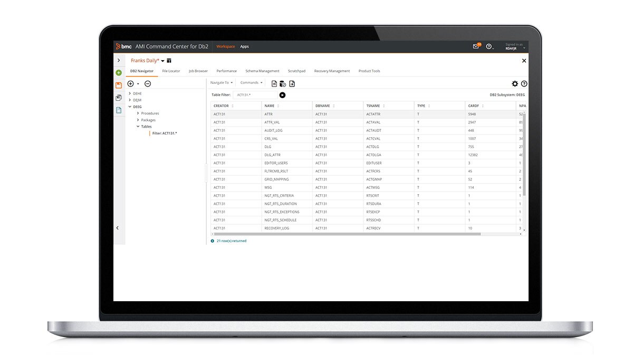Switch to the Recovery Management tab
This screenshot has width=633, height=364.
coord(332,71)
